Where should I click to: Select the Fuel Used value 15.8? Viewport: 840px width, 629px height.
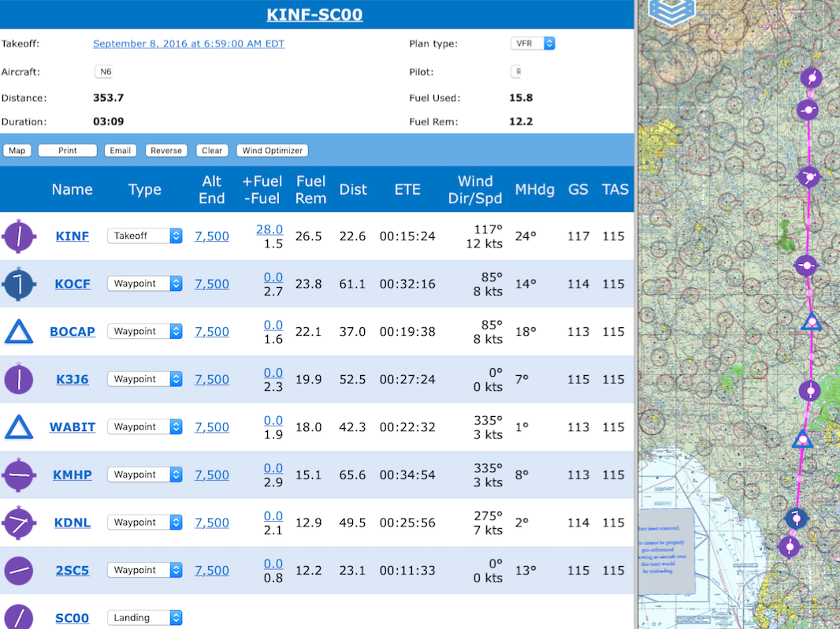(521, 98)
